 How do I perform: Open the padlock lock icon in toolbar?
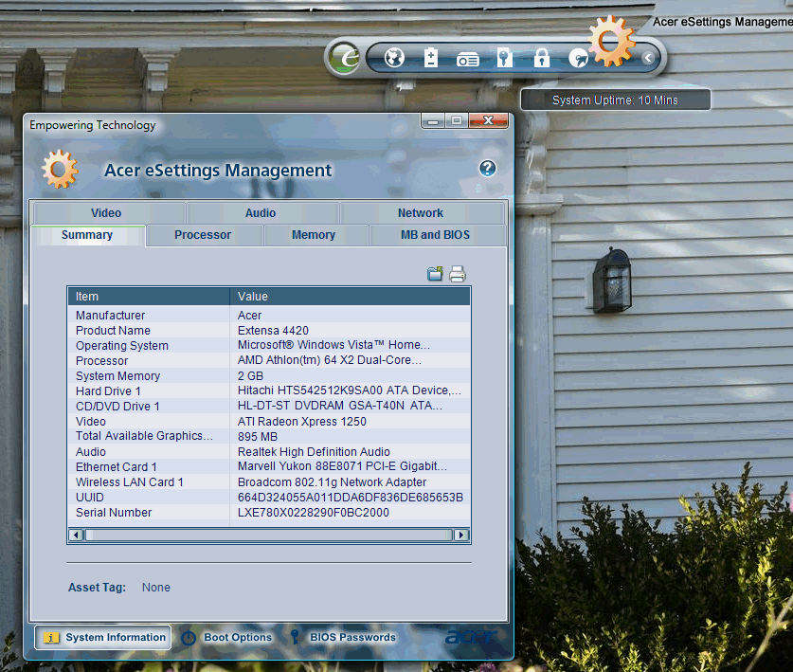[542, 58]
